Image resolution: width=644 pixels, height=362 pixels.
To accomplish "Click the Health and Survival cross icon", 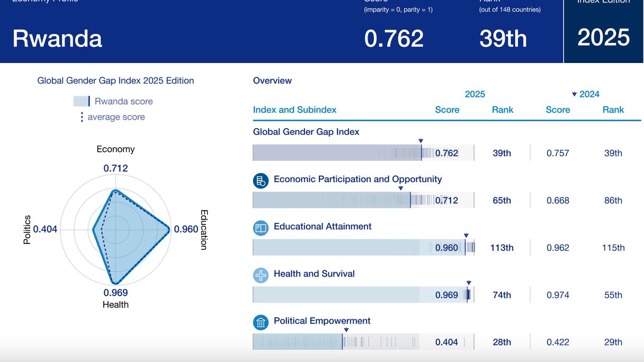I will 261,275.
